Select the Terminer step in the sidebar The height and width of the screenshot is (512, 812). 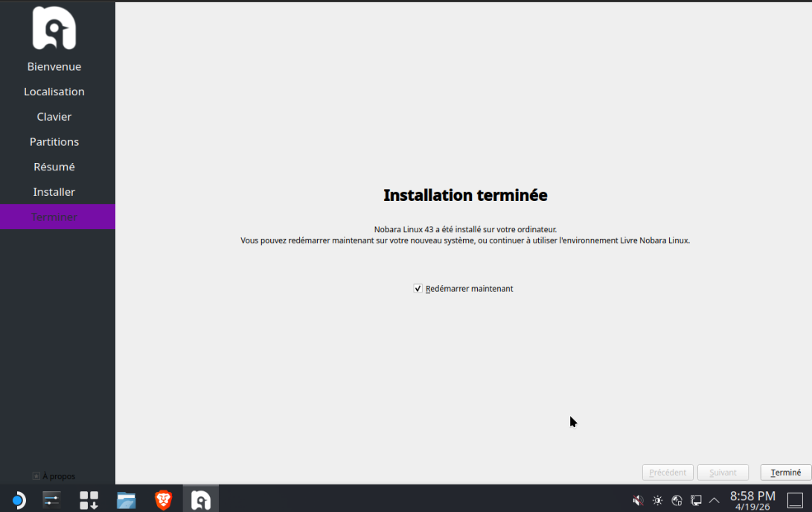pyautogui.click(x=54, y=217)
